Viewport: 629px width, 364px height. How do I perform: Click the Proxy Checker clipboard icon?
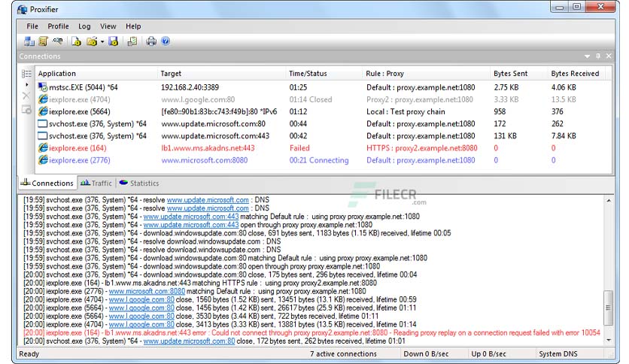tap(132, 41)
